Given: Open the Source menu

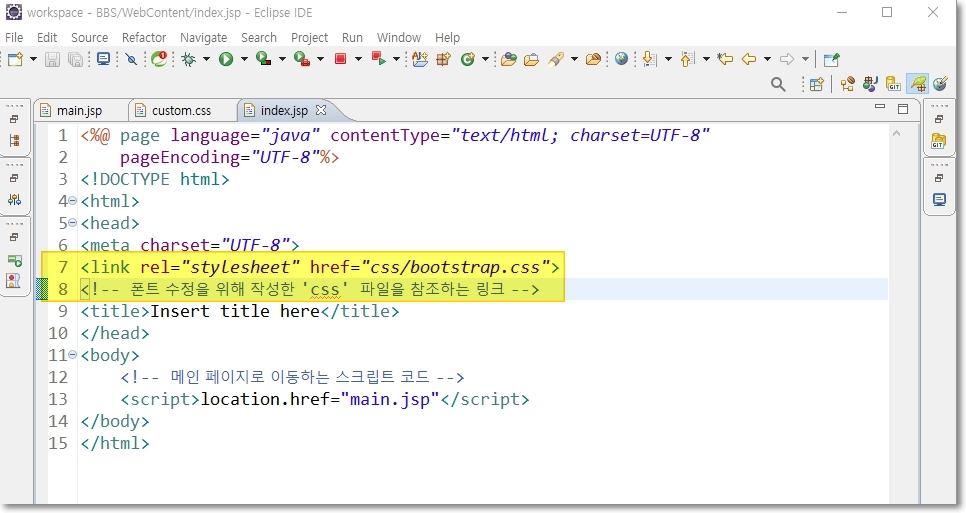Looking at the screenshot, I should click(x=89, y=38).
